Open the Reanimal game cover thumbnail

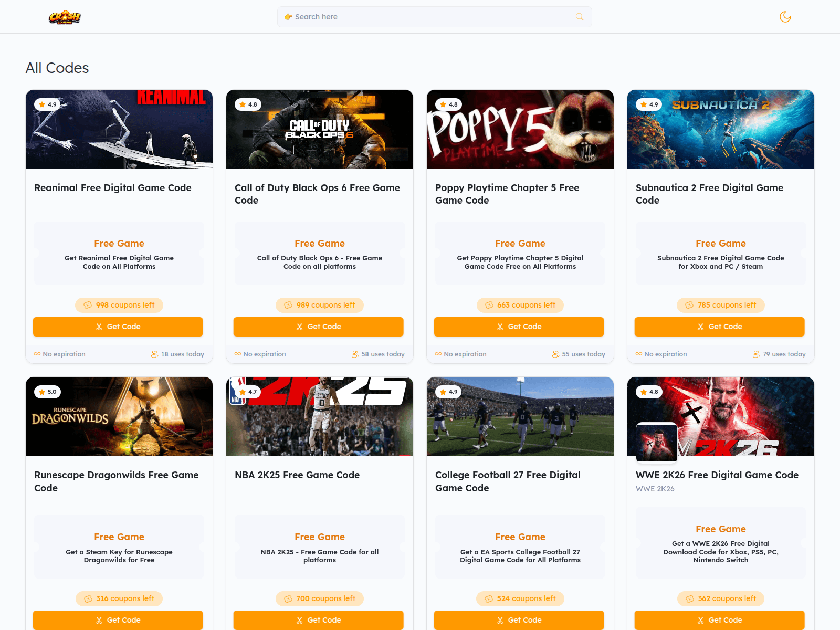point(119,129)
